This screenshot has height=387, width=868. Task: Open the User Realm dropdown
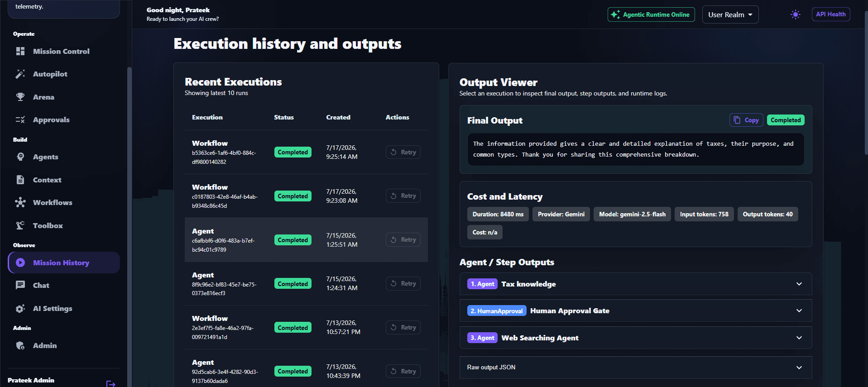(x=730, y=14)
